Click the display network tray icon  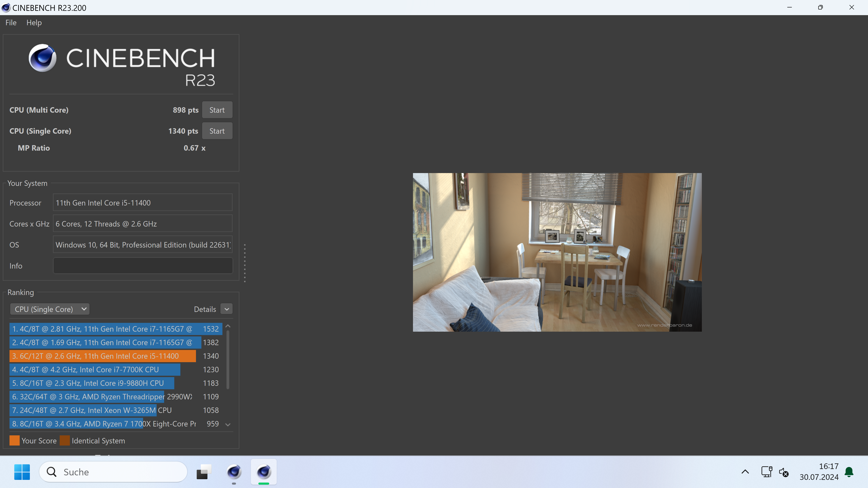tap(766, 472)
